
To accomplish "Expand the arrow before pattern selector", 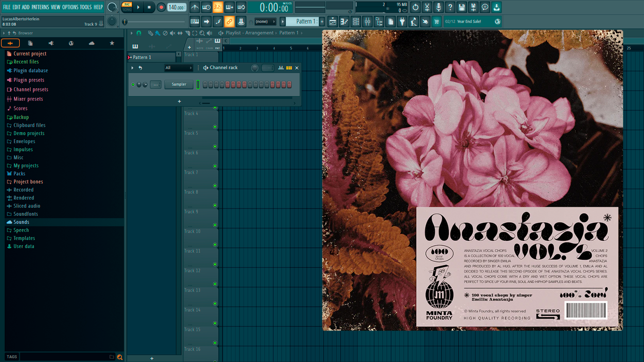I will 283,22.
